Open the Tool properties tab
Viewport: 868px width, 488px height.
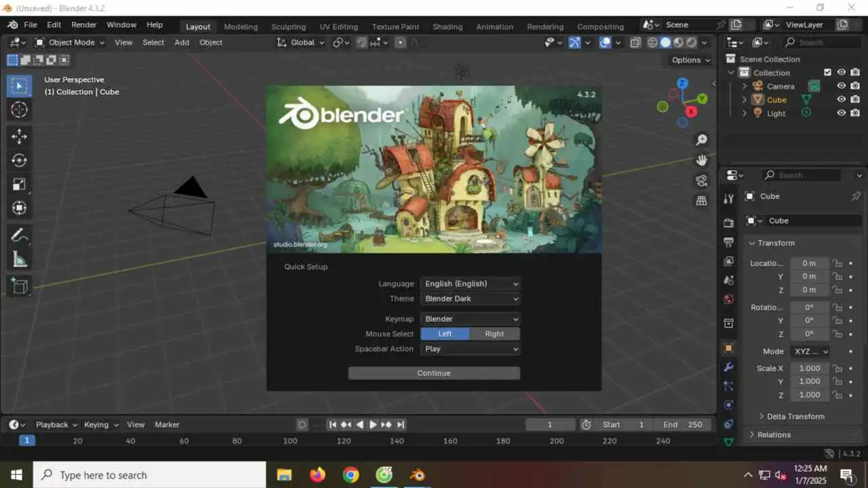[x=728, y=199]
